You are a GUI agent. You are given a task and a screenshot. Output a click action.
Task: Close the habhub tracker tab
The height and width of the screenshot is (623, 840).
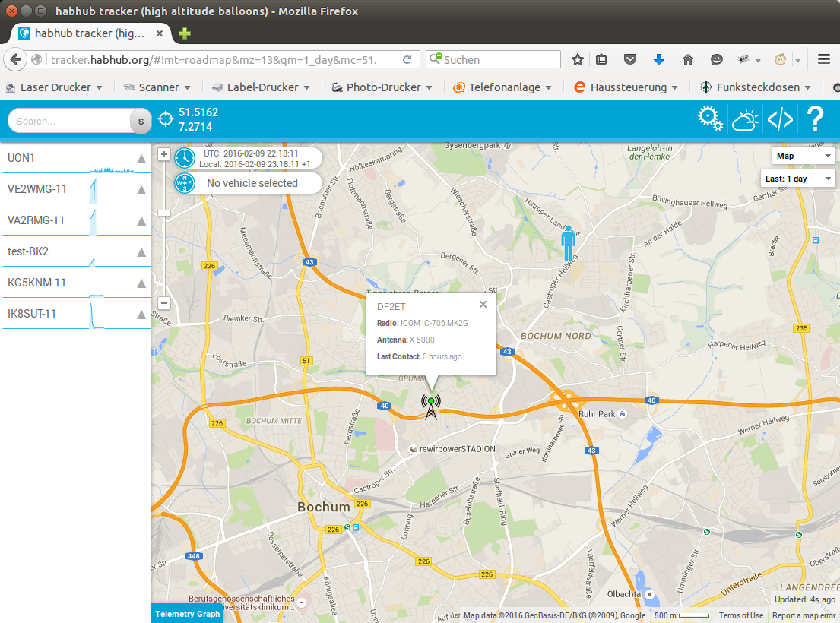(x=159, y=33)
